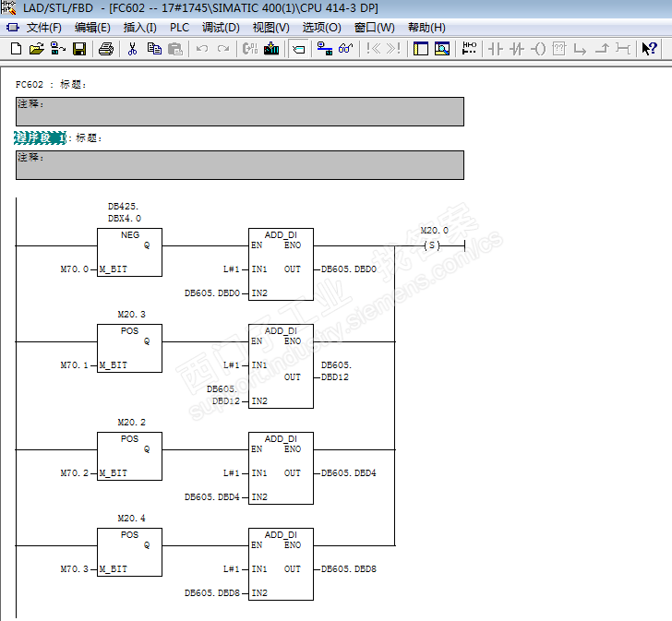Open the 视图(V) menu
This screenshot has height=621, width=672.
[270, 28]
